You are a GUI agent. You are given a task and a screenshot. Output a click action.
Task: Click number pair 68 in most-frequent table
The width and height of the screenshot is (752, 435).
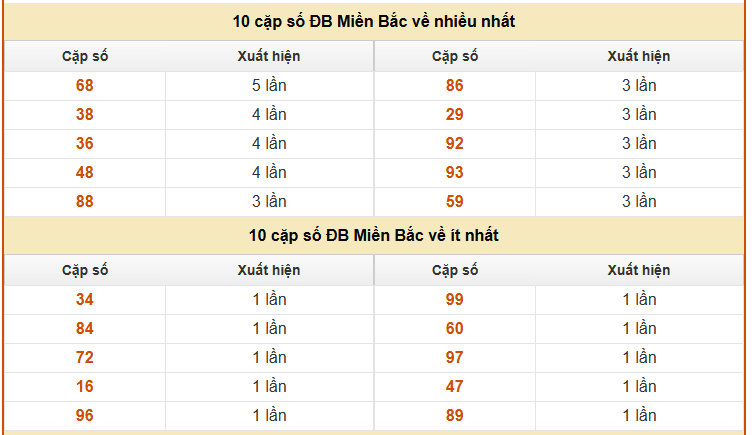[x=85, y=86]
